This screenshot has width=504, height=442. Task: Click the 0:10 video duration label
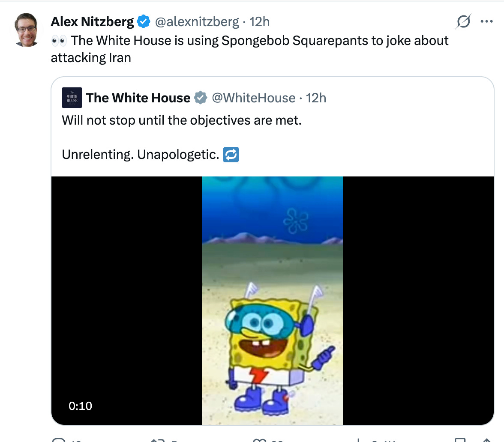(81, 406)
